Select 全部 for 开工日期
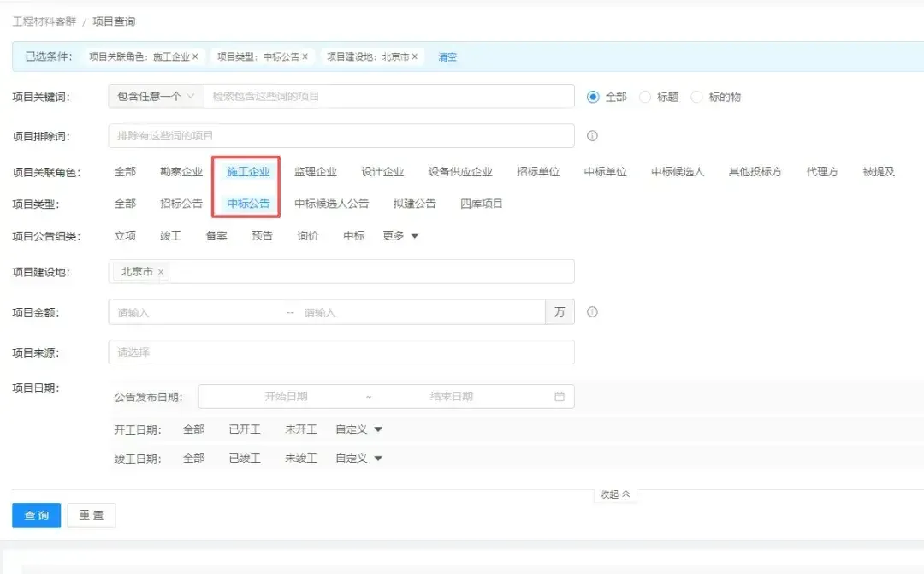The height and width of the screenshot is (574, 924). tap(194, 429)
